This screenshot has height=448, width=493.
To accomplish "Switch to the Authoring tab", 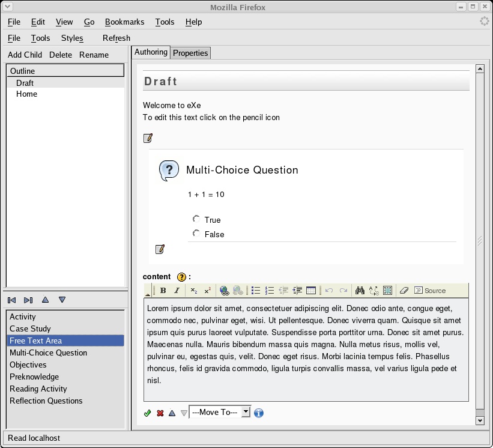I will 151,52.
